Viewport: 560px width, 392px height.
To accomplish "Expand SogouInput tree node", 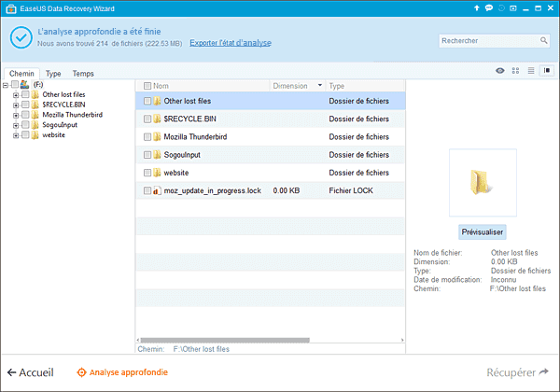I will [x=16, y=125].
